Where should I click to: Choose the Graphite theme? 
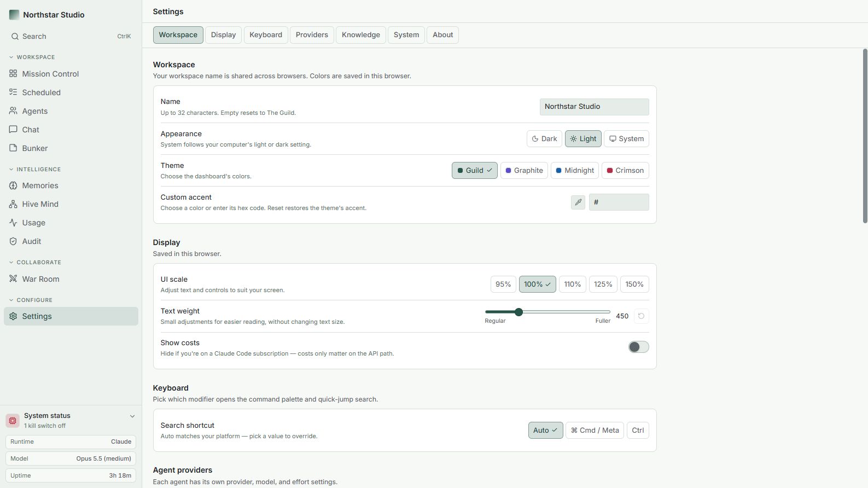(524, 171)
